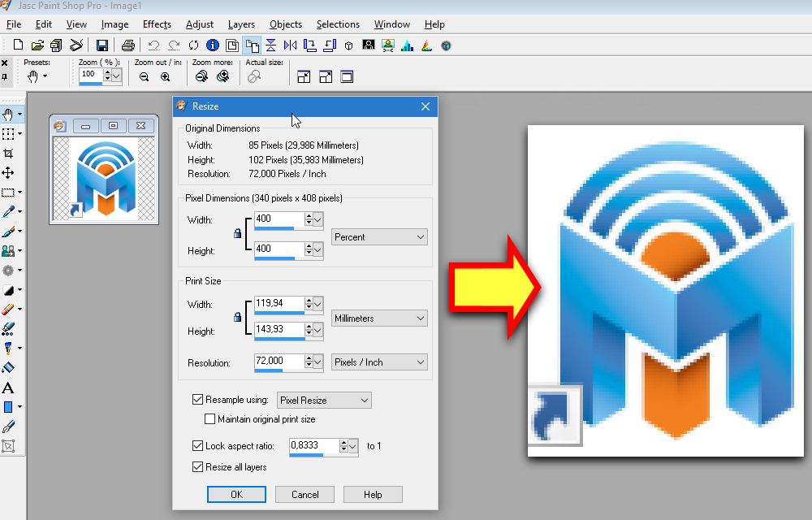Open the Millimeters units dropdown
The image size is (812, 520).
(379, 318)
